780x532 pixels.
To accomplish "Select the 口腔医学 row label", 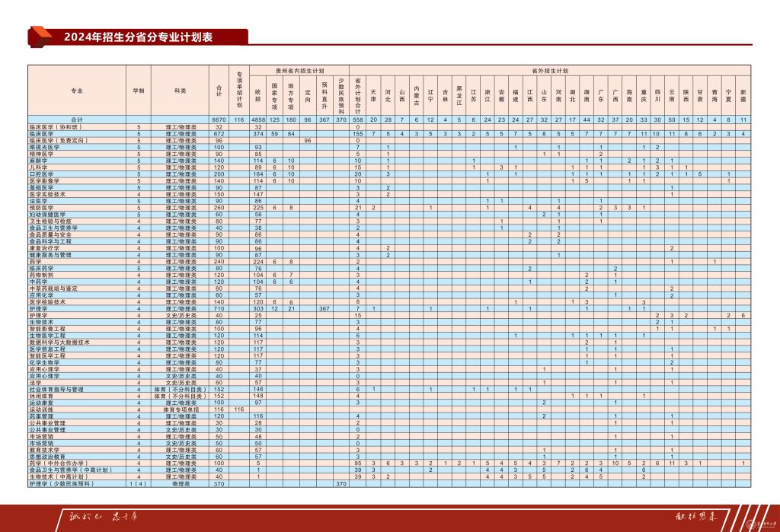I will click(x=41, y=174).
